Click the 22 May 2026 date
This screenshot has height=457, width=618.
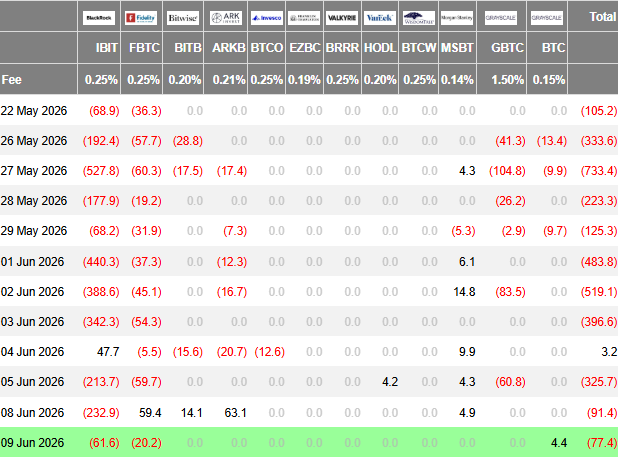pyautogui.click(x=34, y=111)
